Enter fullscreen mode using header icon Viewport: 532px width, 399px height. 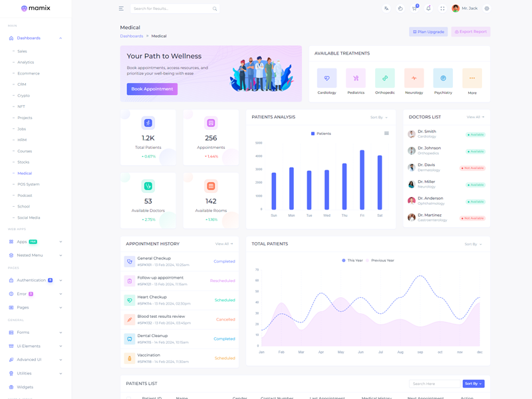[x=442, y=9]
